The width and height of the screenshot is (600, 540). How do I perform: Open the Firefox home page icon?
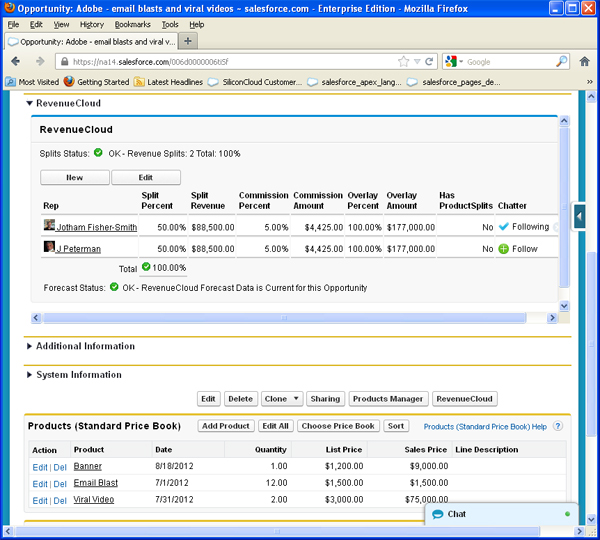[x=584, y=61]
